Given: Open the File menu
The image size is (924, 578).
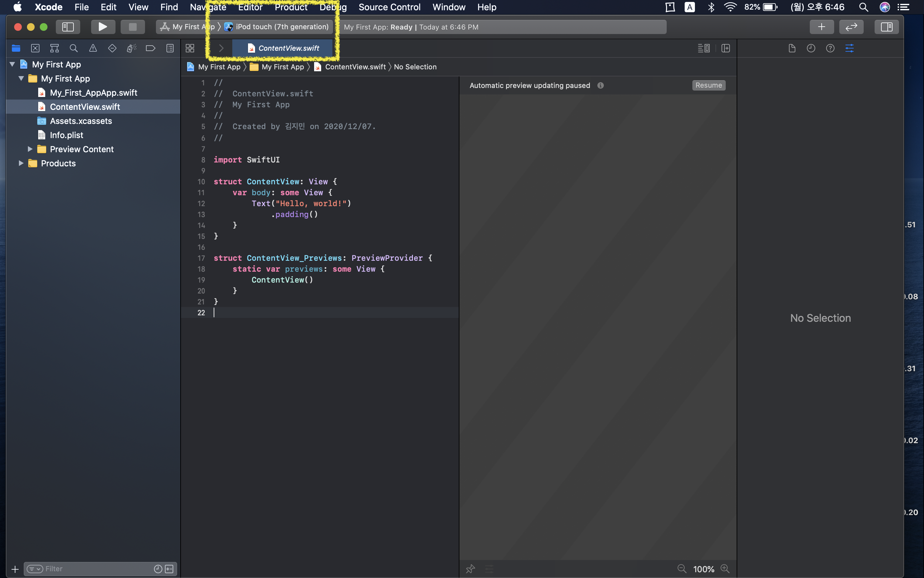Looking at the screenshot, I should coord(81,7).
